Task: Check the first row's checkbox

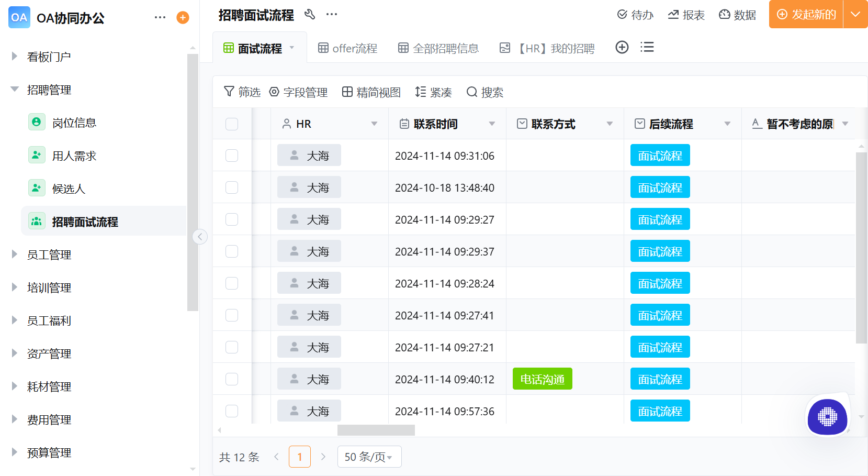Action: (232, 155)
